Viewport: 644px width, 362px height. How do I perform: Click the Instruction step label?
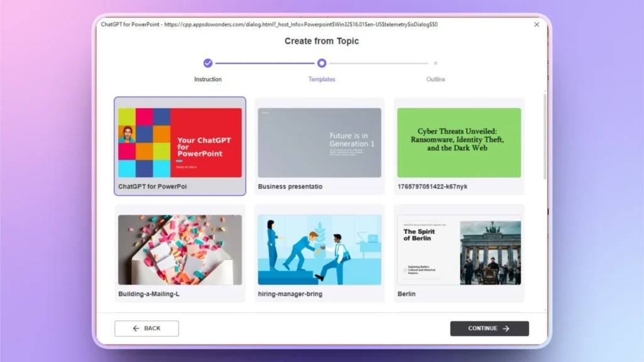coord(208,79)
